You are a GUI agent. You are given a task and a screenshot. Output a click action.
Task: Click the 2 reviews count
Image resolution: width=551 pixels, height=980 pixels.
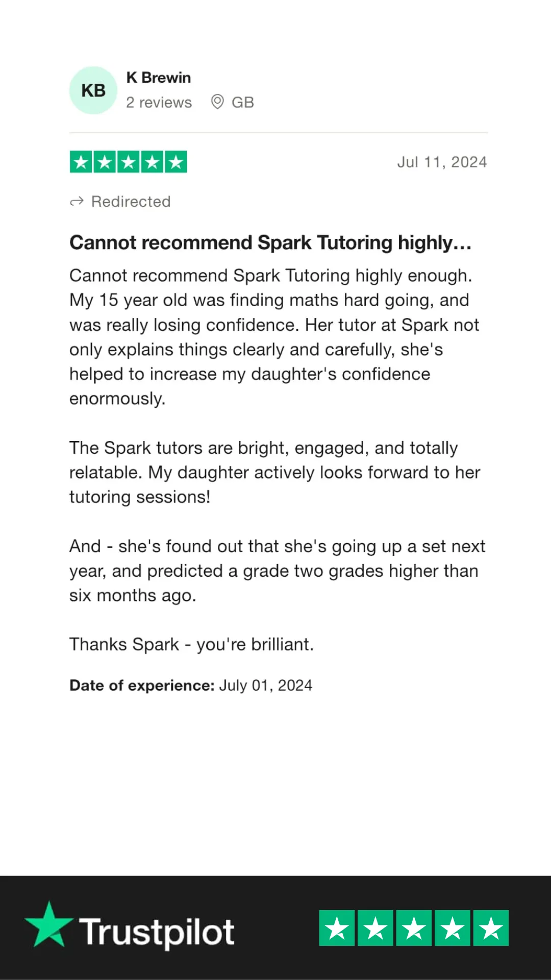pyautogui.click(x=159, y=103)
